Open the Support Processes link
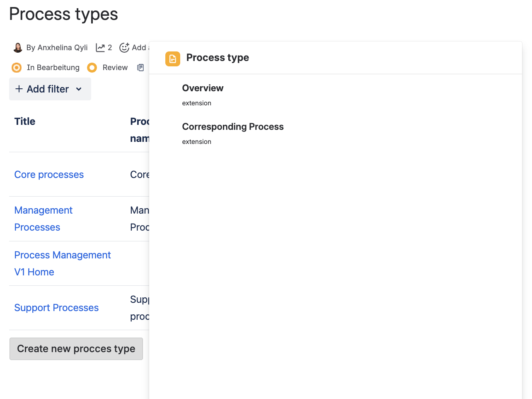The height and width of the screenshot is (399, 532). pyautogui.click(x=56, y=308)
